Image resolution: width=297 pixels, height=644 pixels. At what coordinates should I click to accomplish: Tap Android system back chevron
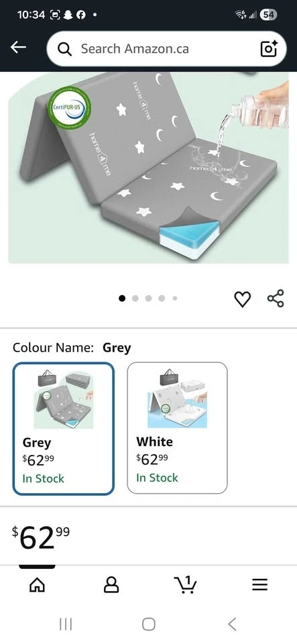click(x=232, y=625)
